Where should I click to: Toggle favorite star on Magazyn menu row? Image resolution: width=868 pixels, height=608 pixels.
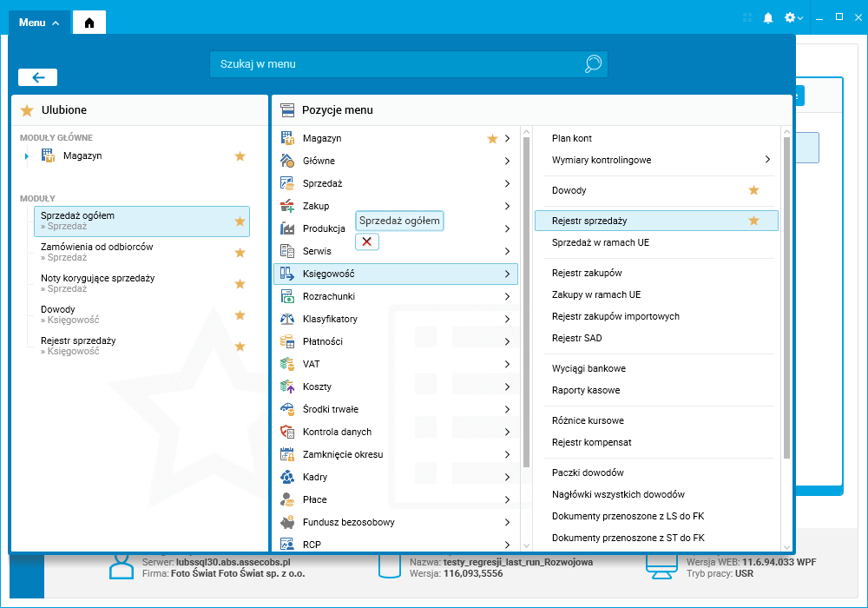coord(492,138)
